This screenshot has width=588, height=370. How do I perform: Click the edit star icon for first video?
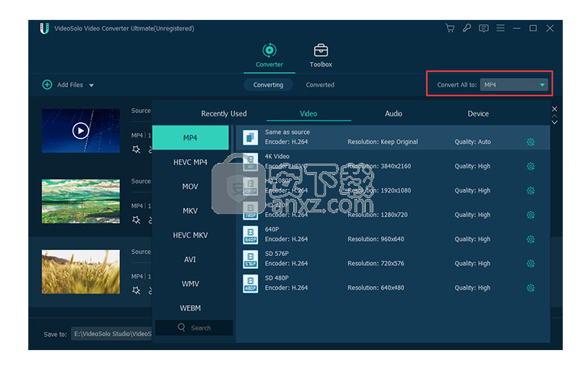(136, 149)
